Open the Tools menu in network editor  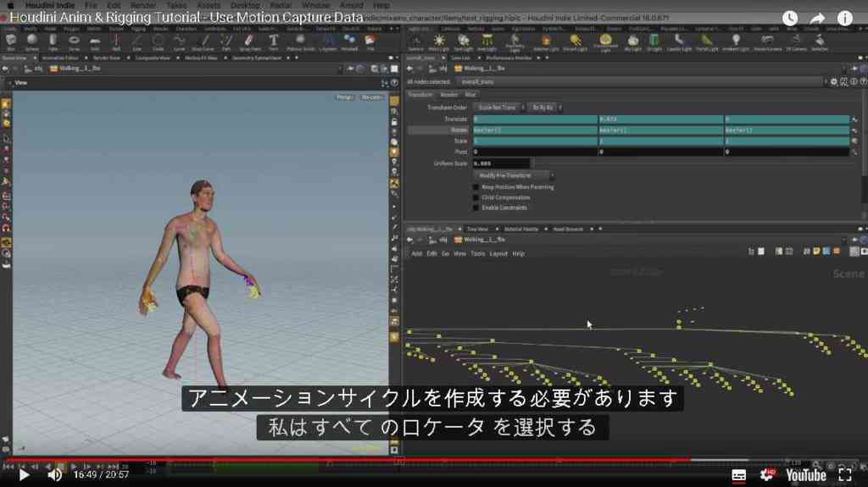[477, 253]
